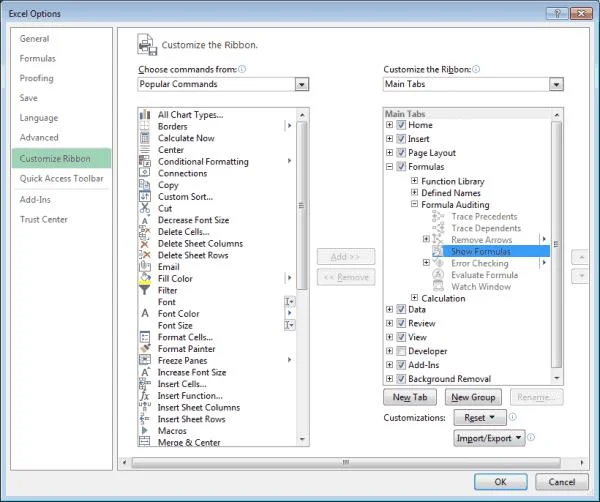Click the New Group button

point(473,397)
